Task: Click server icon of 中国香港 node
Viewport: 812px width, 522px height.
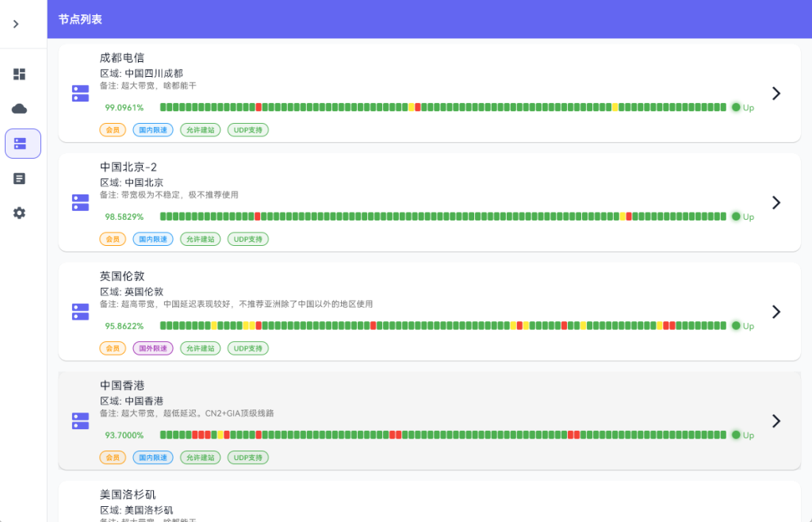Action: [80, 420]
